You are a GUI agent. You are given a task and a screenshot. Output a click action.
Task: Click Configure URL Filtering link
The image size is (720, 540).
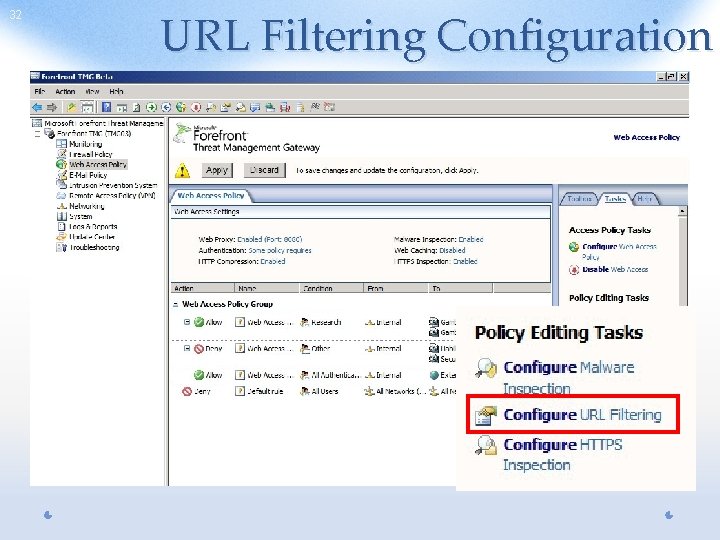click(582, 415)
